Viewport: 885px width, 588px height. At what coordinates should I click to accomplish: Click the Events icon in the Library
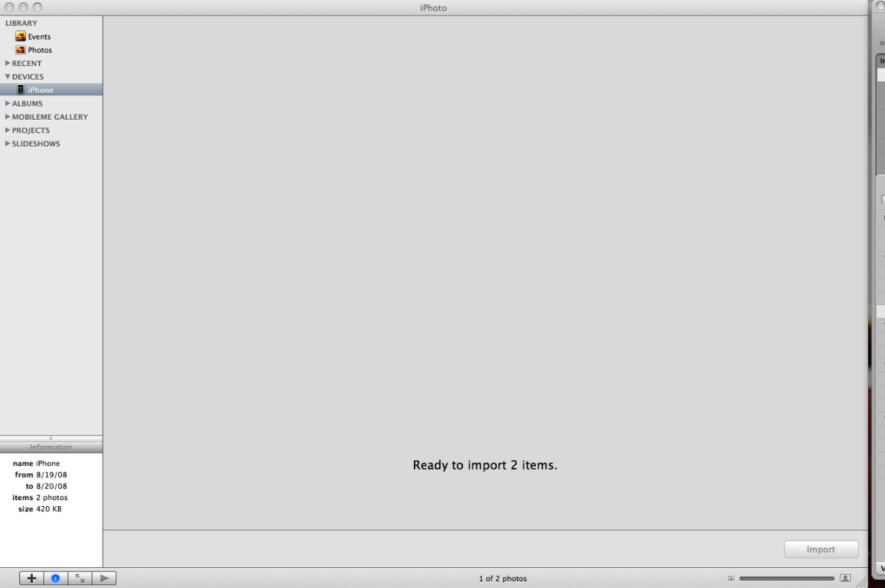pyautogui.click(x=22, y=36)
